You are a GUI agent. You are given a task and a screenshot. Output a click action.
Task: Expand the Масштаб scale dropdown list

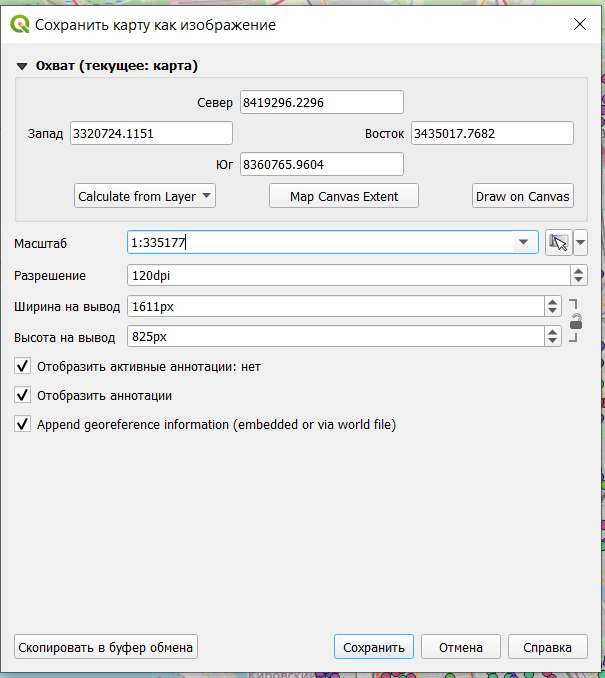[523, 243]
